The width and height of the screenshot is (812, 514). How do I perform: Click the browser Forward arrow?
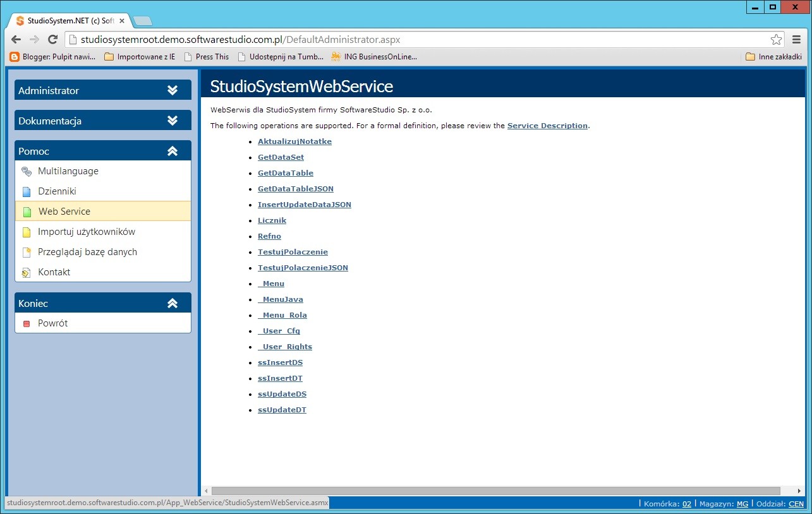point(35,39)
